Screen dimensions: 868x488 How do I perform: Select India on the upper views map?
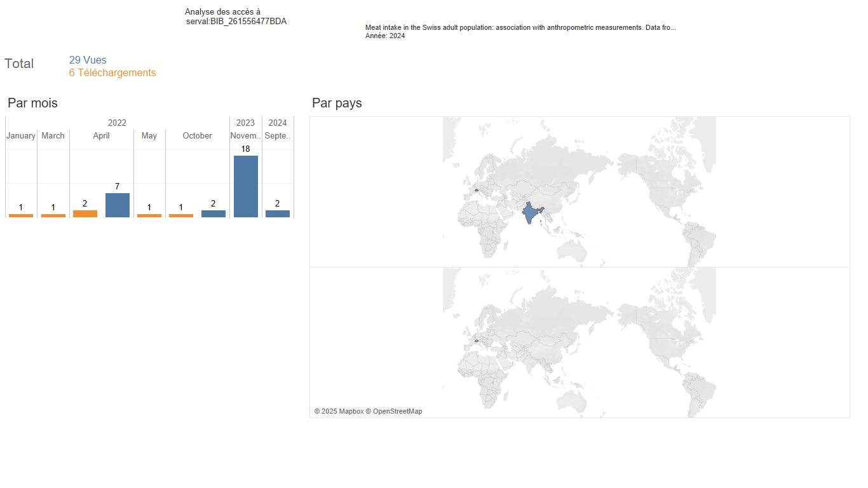(x=531, y=213)
